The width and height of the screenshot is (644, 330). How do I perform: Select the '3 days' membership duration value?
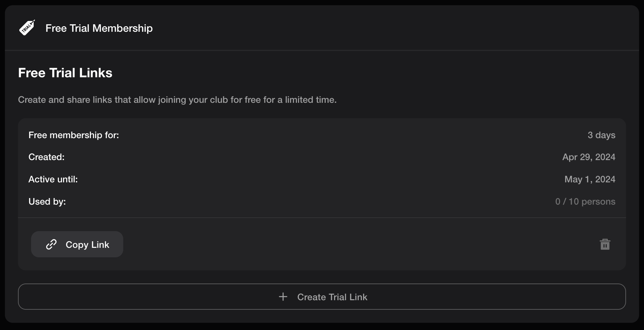point(602,135)
